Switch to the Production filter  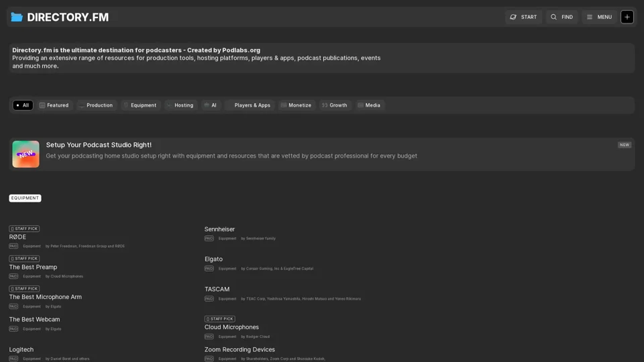(x=96, y=105)
